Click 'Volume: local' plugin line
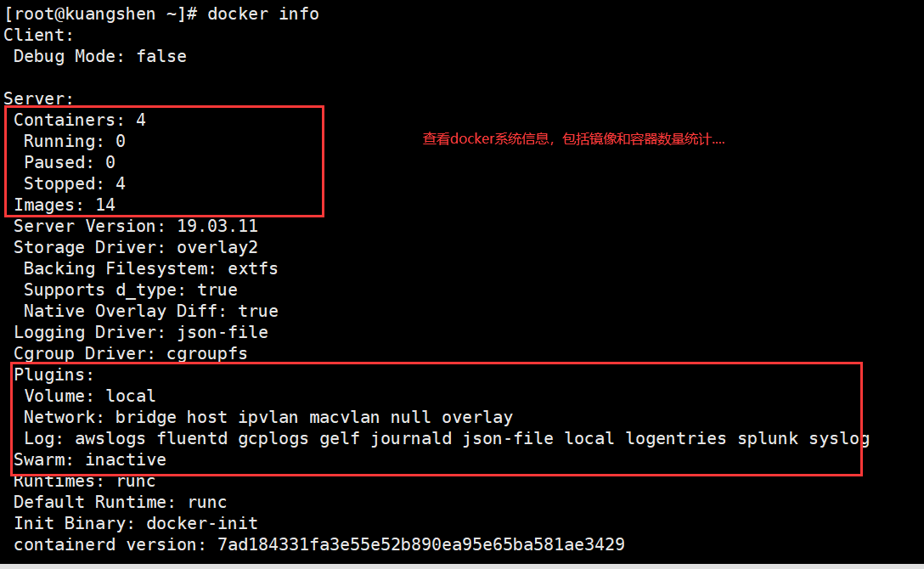The image size is (924, 569). (89, 396)
